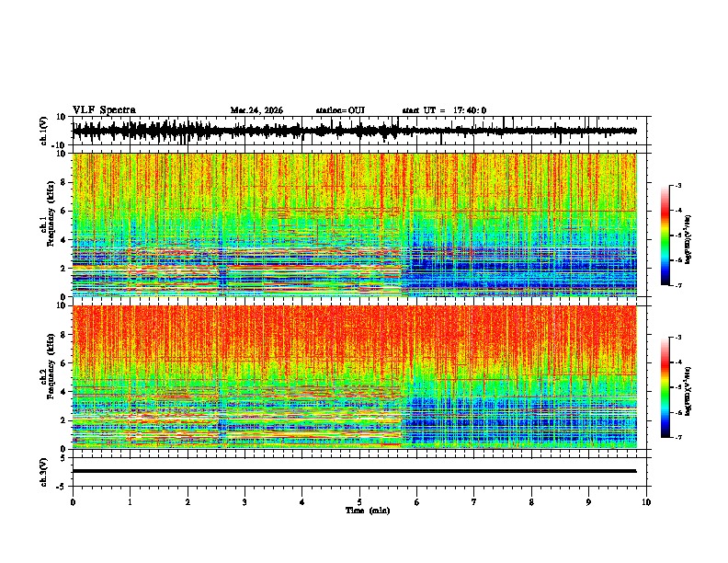Screen dimensions: 728x563
Task: Click time axis tick label "0"
Action: (x=73, y=502)
